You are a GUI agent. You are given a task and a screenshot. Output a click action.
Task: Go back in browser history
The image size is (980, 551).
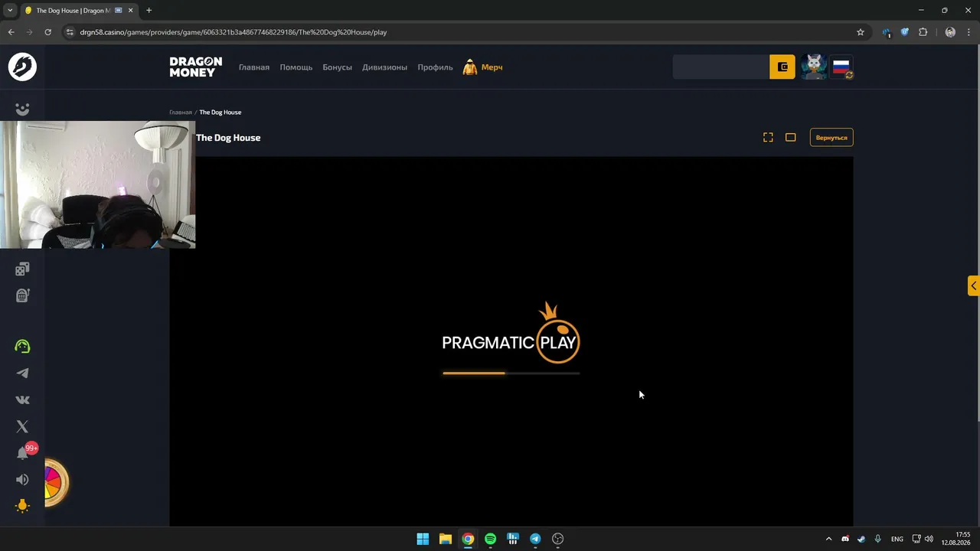11,32
